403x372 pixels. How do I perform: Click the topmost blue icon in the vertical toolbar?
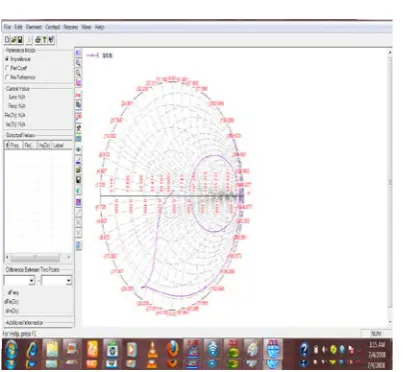coord(78,53)
